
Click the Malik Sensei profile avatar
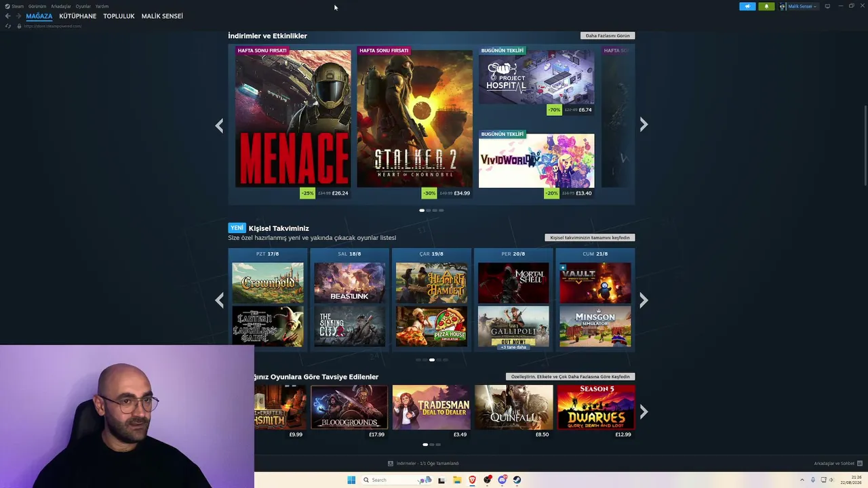coord(783,6)
